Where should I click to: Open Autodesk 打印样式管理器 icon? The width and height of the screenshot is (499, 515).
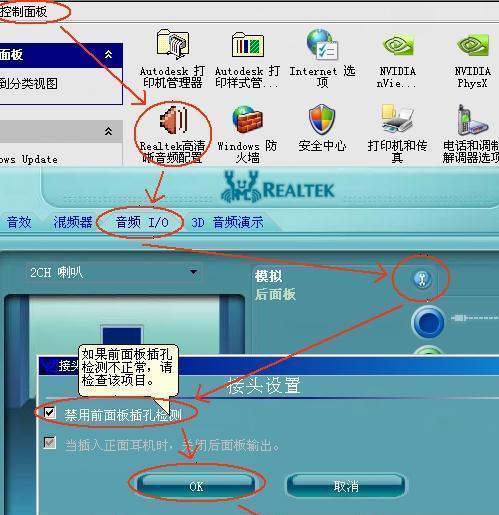click(247, 44)
